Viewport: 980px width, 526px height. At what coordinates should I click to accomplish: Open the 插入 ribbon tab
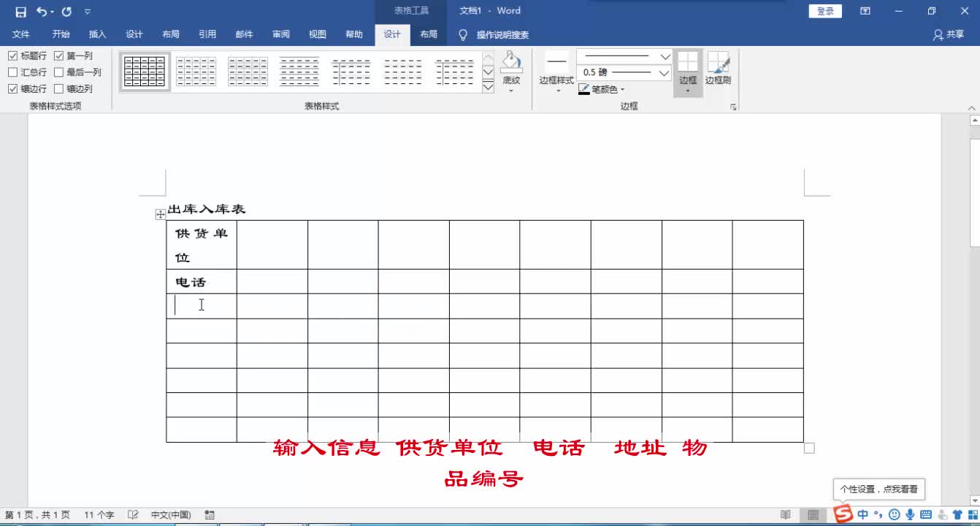tap(97, 34)
